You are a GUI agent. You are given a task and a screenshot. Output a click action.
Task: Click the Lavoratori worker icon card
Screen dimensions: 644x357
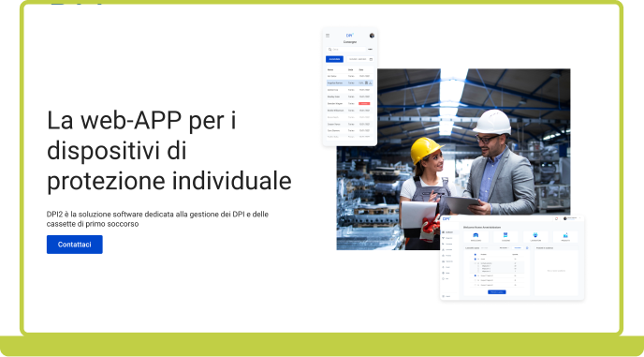click(535, 236)
